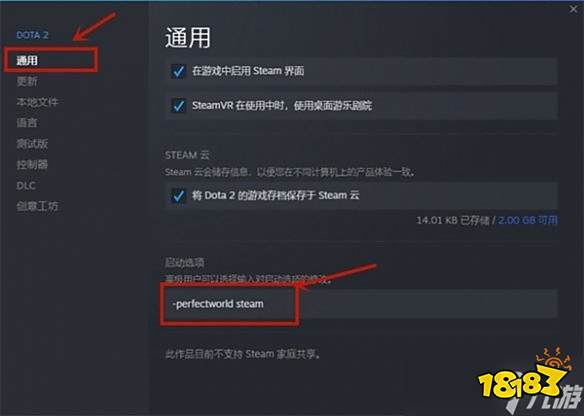
Task: Click the launch options field with -perfectworld steam
Action: point(361,304)
